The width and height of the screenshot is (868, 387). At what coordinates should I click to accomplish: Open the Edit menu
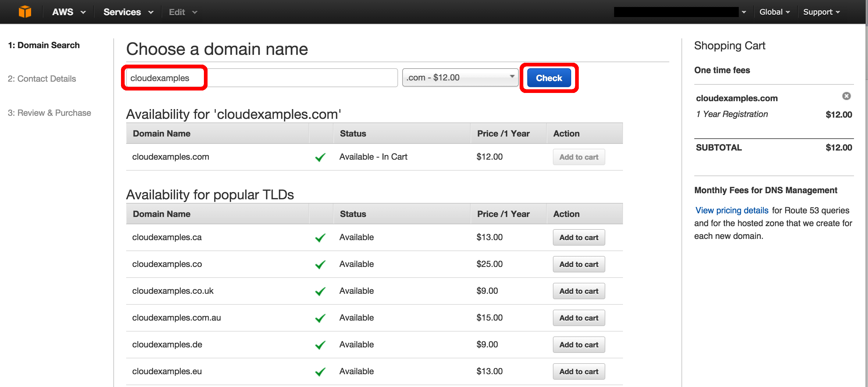tap(182, 12)
